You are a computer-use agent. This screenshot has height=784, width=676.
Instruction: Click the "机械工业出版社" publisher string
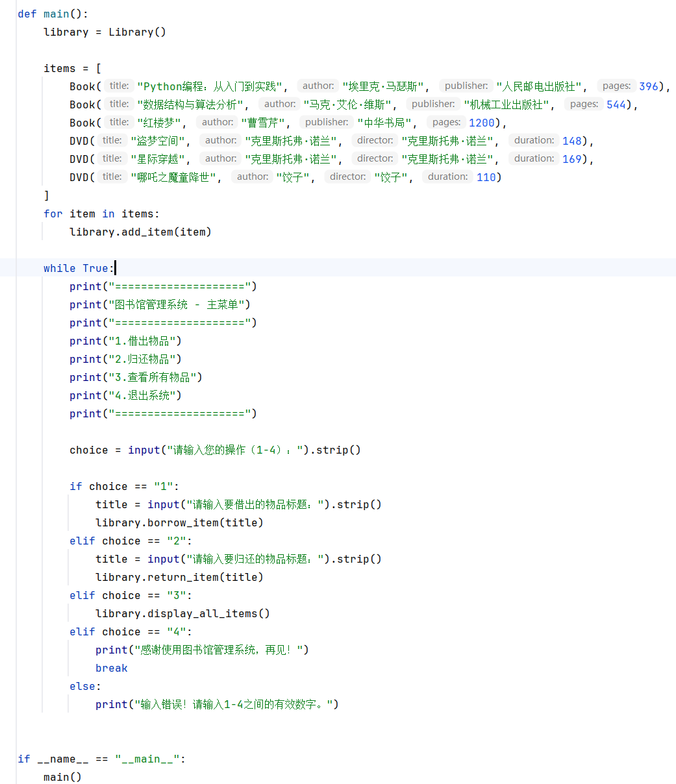point(506,104)
